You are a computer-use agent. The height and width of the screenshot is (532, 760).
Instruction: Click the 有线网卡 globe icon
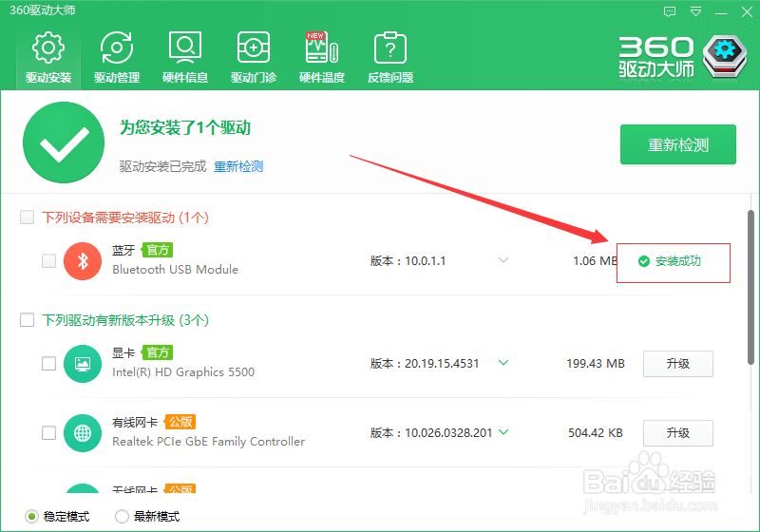(83, 433)
